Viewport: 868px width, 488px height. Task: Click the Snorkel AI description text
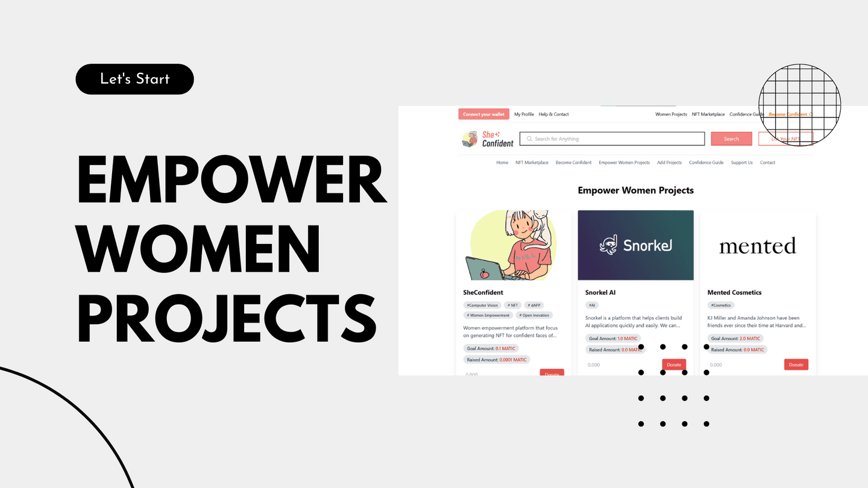pyautogui.click(x=634, y=322)
